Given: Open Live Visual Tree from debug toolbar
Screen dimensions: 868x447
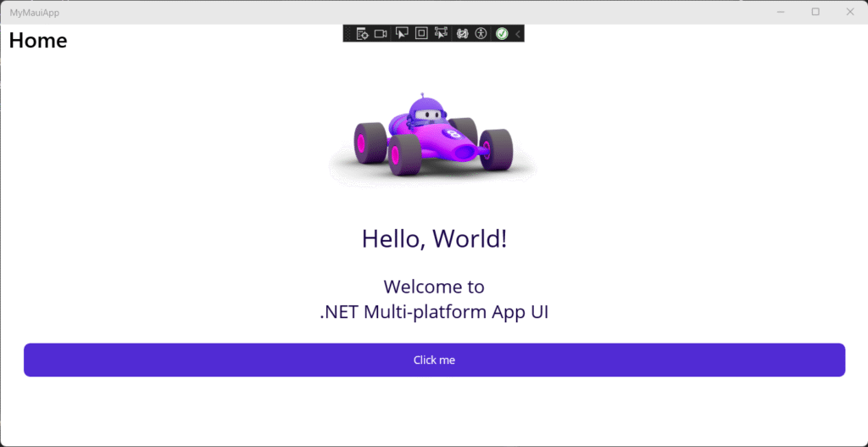Looking at the screenshot, I should click(x=362, y=34).
